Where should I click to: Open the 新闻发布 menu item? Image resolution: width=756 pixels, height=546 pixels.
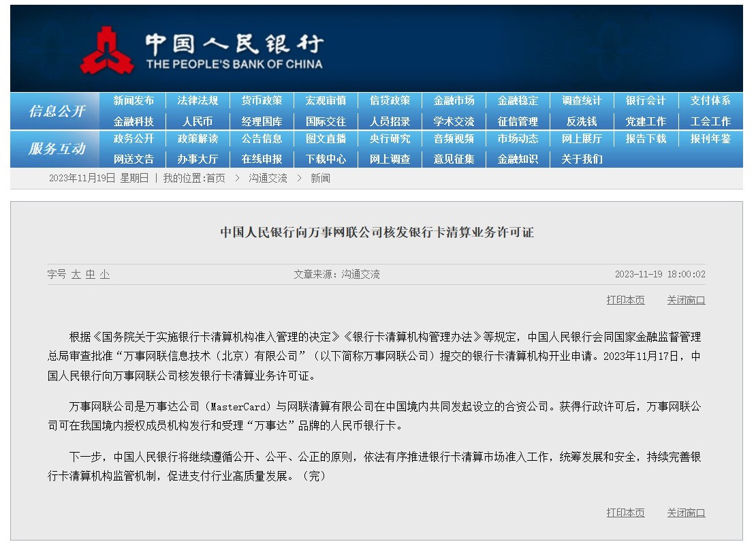tap(133, 101)
